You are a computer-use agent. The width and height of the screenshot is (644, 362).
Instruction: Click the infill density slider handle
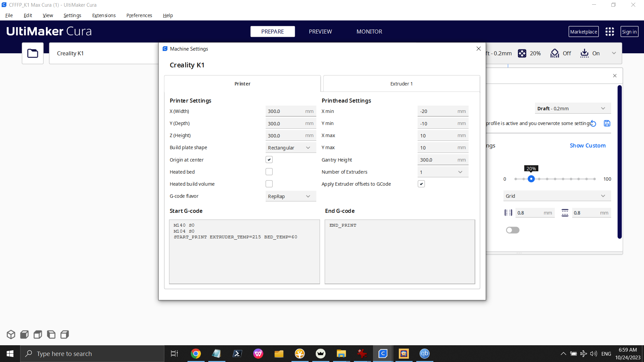pyautogui.click(x=531, y=179)
